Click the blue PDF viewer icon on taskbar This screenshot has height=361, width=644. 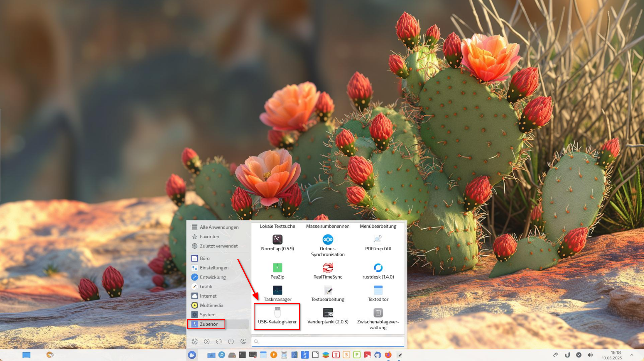(x=295, y=355)
